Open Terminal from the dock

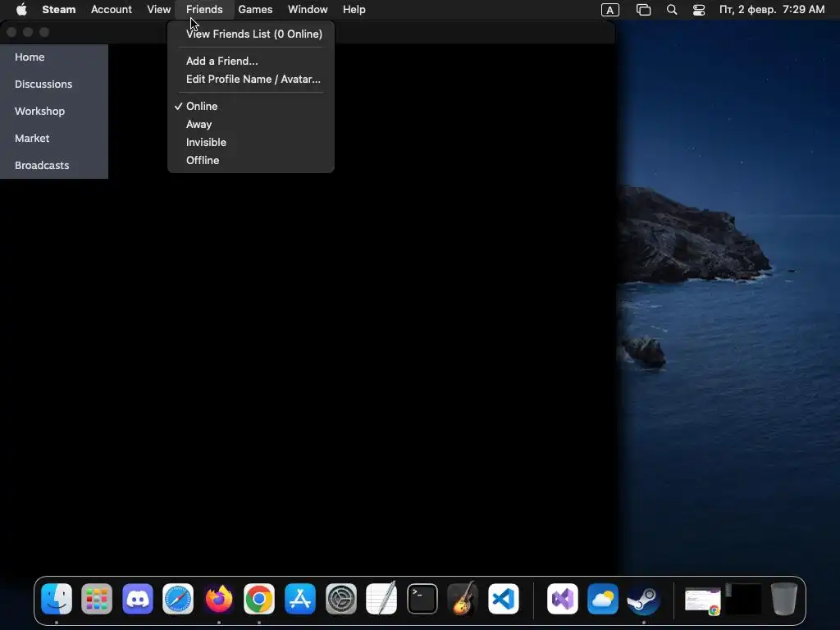click(422, 598)
